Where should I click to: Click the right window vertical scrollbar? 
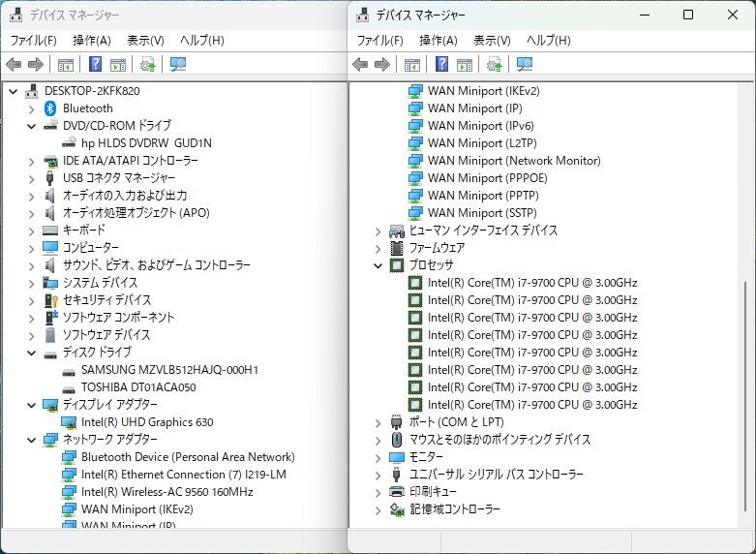(745, 396)
